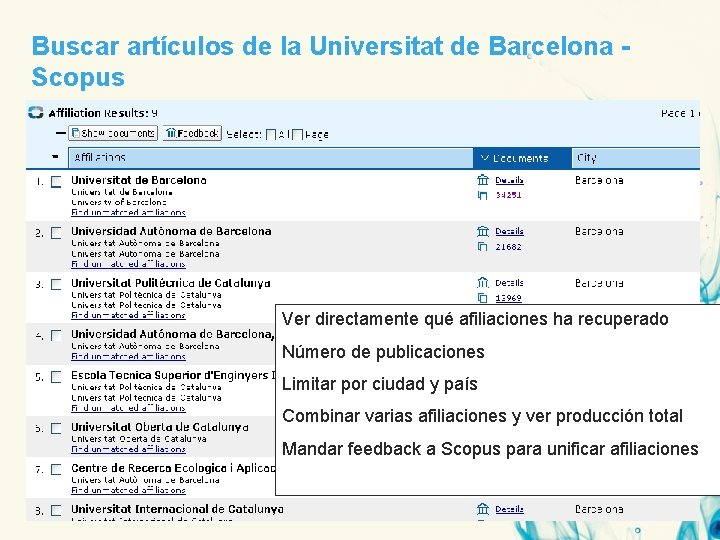Click the 'Limitar por ciudad y país' line
This screenshot has width=720, height=540.
coord(380,384)
